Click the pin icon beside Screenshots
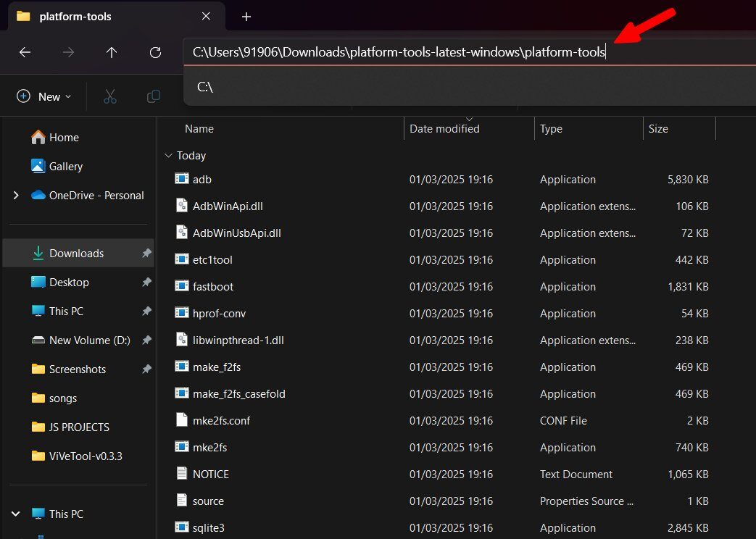 pyautogui.click(x=146, y=369)
